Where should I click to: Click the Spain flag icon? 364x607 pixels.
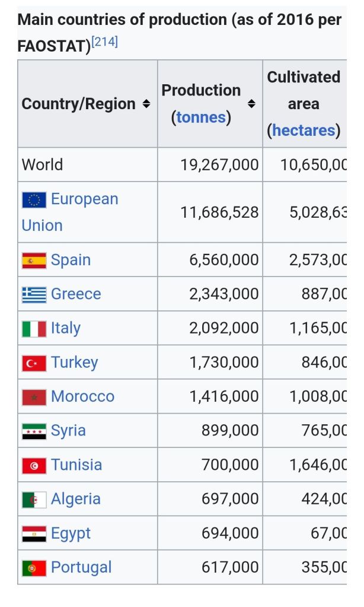tap(34, 260)
